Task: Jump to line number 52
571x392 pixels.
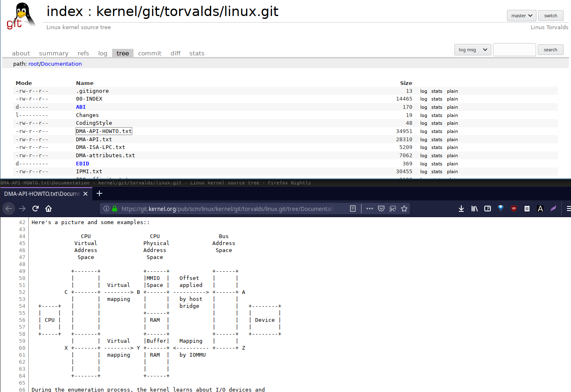Action: [22, 292]
